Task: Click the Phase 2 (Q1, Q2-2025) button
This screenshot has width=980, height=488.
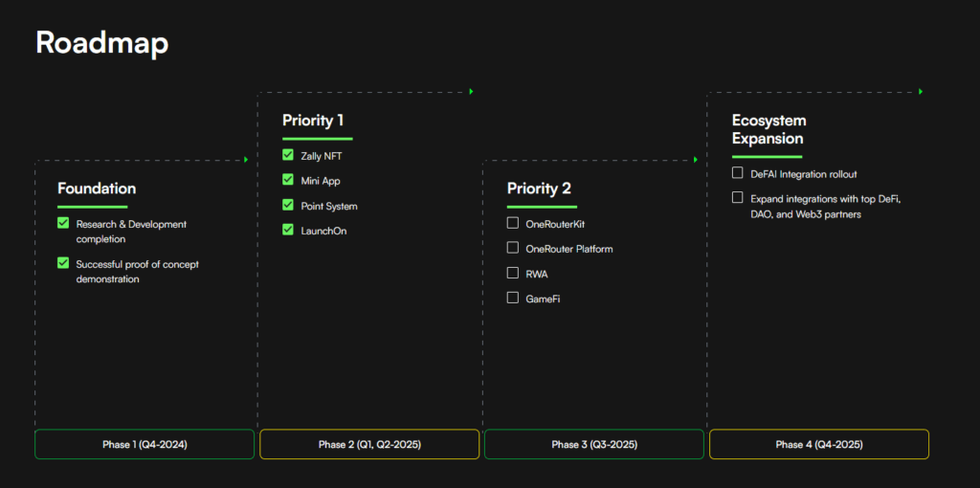Action: pos(369,444)
